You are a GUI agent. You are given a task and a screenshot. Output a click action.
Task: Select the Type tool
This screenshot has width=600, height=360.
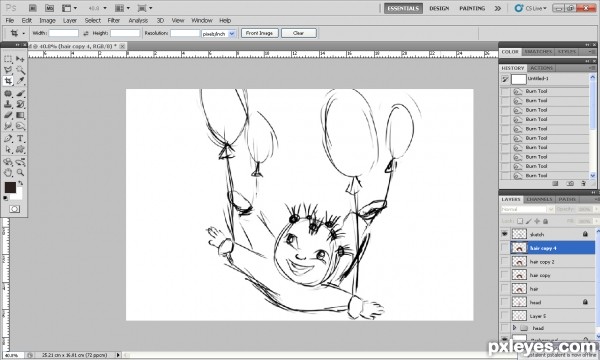pyautogui.click(x=20, y=138)
